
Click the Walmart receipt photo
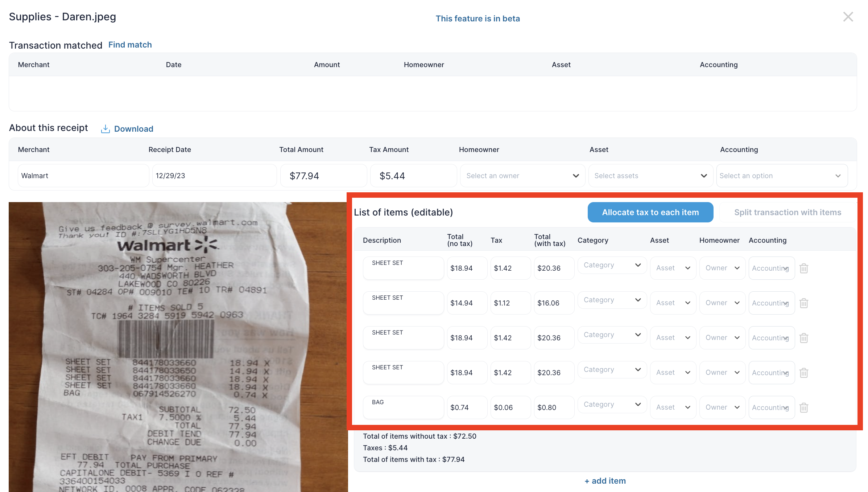tap(178, 347)
